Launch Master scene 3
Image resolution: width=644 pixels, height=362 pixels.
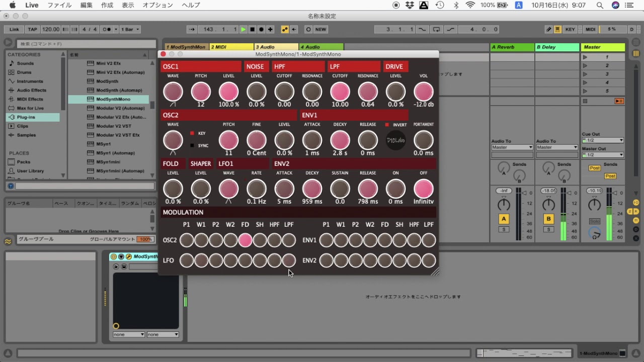[x=585, y=74]
